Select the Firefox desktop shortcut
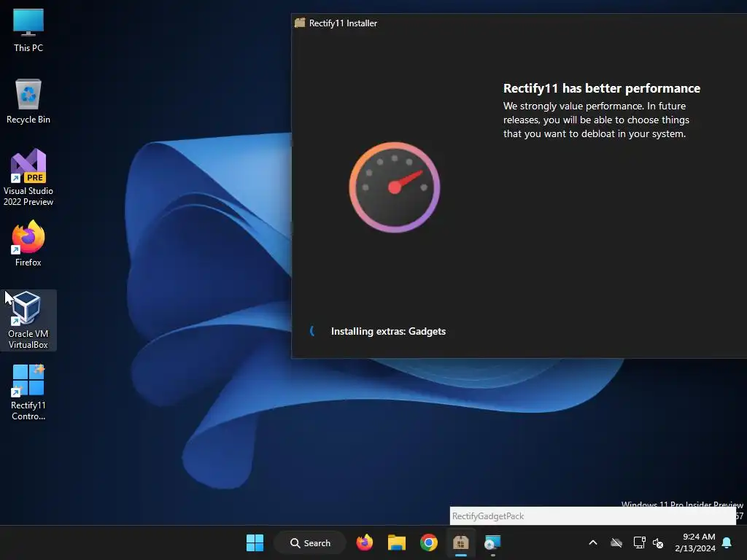The width and height of the screenshot is (747, 560). point(28,244)
